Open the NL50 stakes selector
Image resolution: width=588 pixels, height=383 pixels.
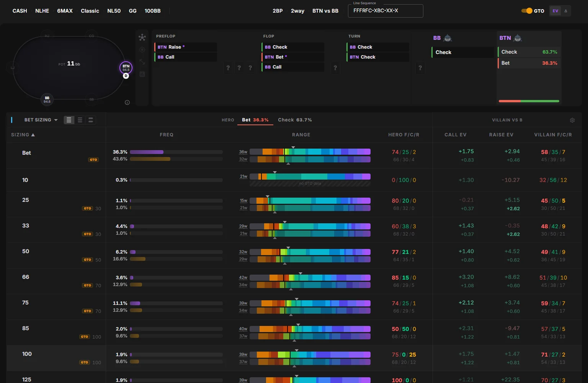point(114,11)
